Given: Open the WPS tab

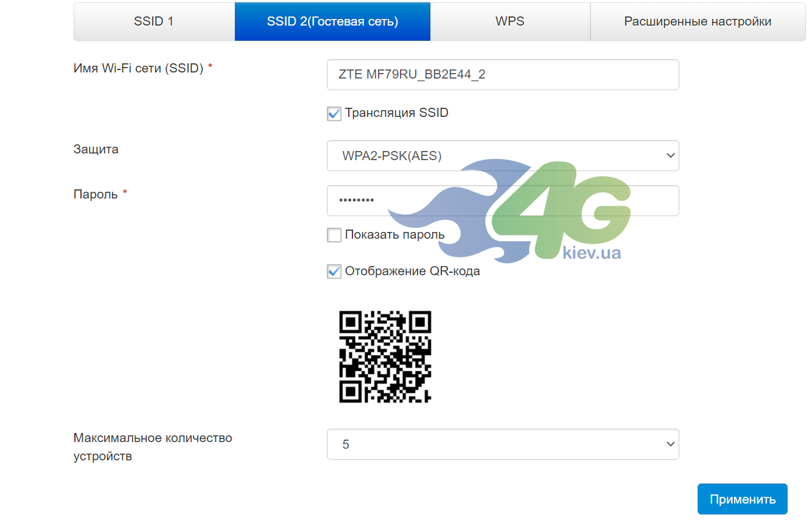Looking at the screenshot, I should click(x=510, y=21).
